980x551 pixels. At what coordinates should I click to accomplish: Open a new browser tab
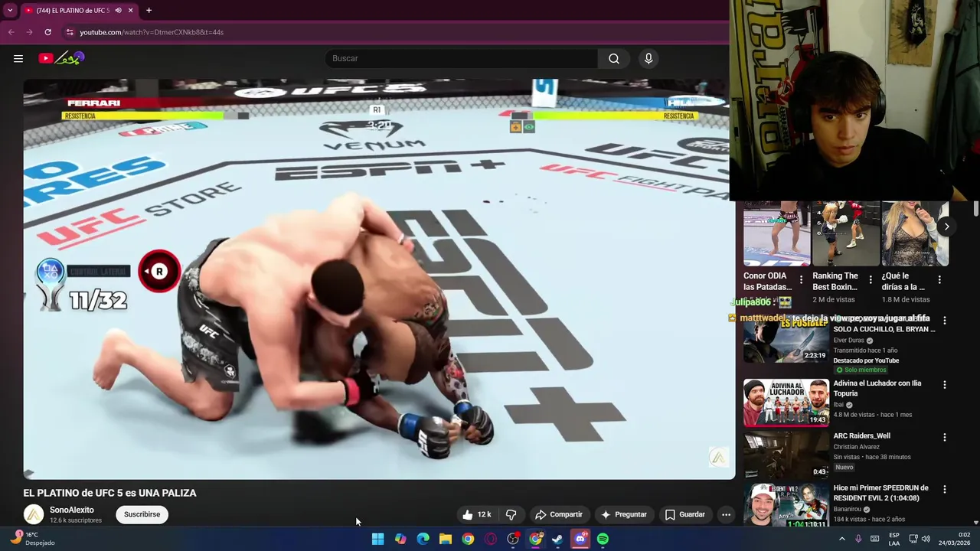149,10
